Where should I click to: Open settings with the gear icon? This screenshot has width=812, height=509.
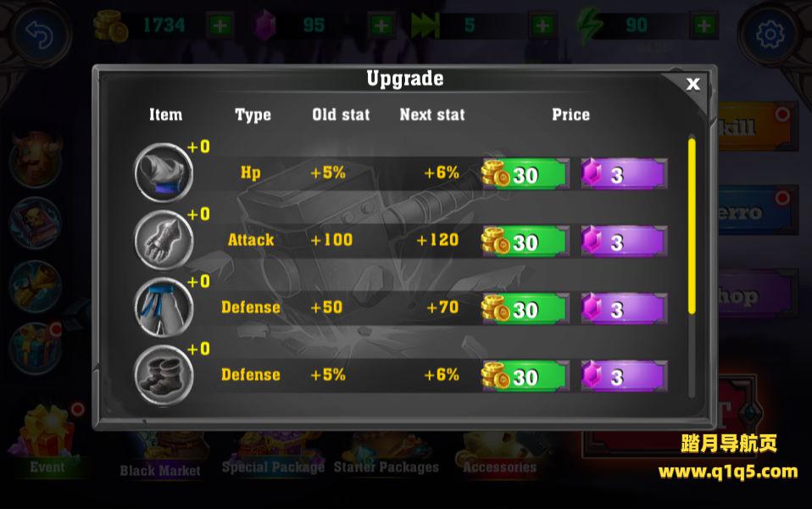[770, 35]
